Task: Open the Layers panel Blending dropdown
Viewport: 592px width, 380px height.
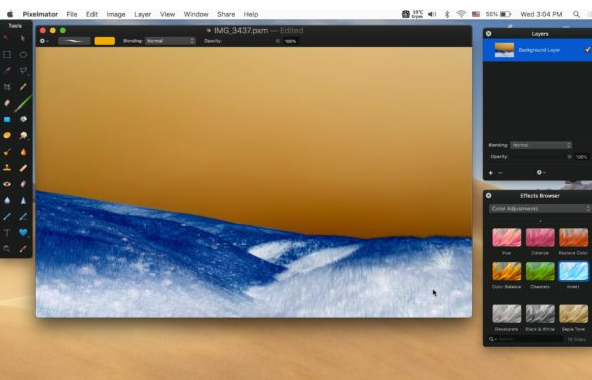Action: coord(541,145)
